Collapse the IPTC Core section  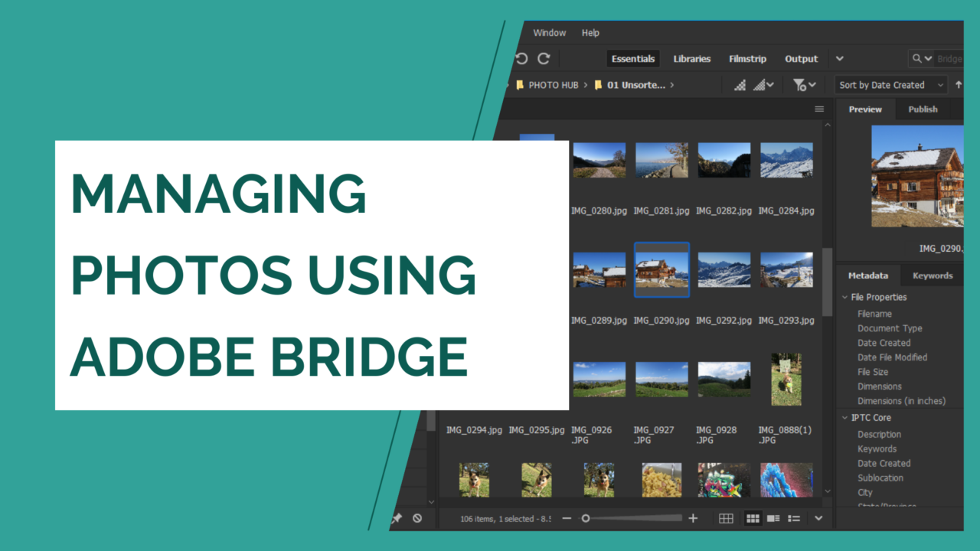coord(844,418)
